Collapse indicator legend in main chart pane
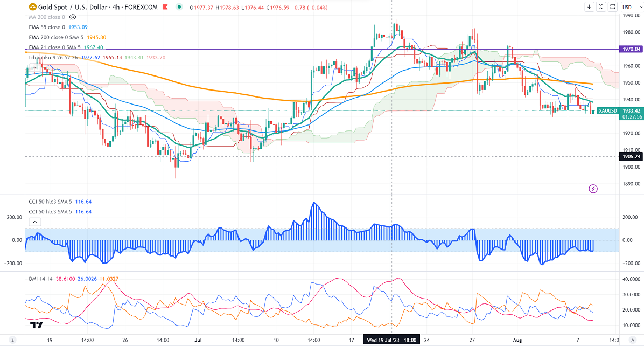Viewport: 644px width, 346px height. click(35, 68)
